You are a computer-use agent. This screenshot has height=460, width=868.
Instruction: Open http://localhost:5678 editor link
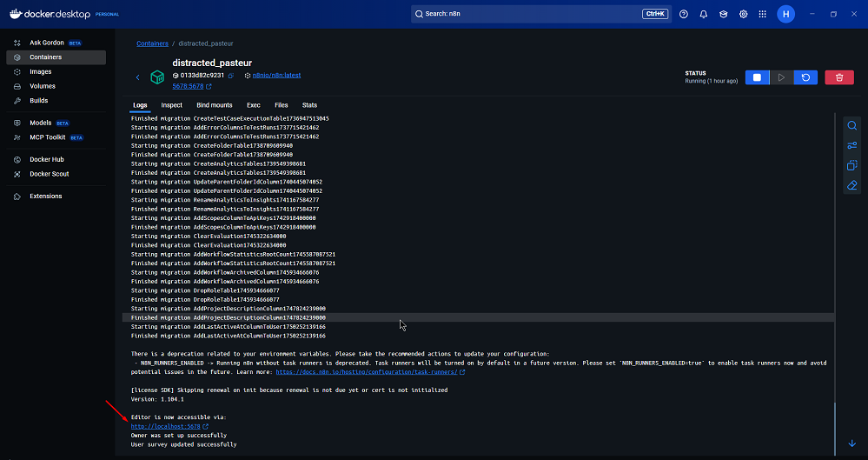(x=165, y=426)
